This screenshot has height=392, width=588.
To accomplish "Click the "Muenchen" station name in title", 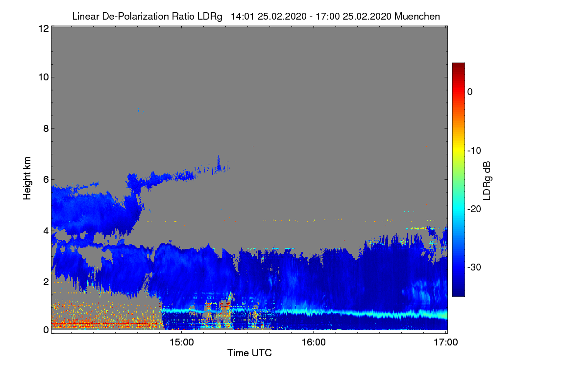I will coord(417,16).
